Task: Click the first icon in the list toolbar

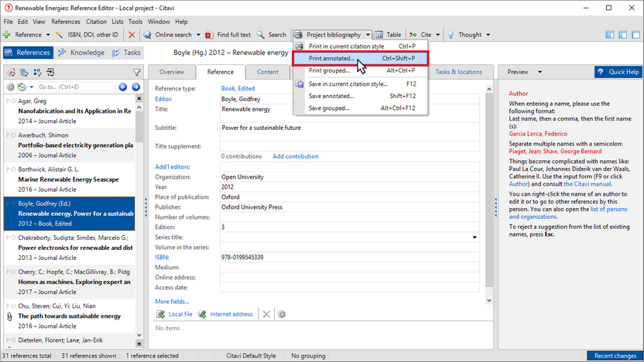Action: pos(11,73)
